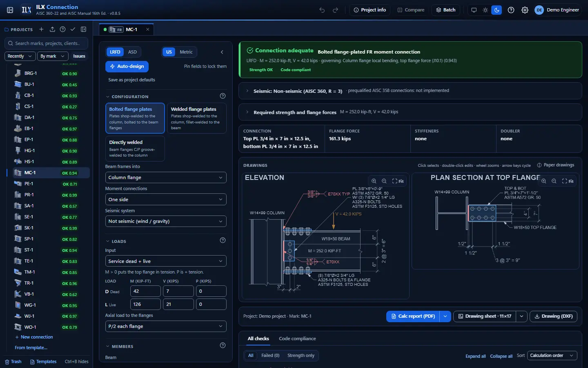
Task: Expand the Seismic: Non-seismic section
Action: click(410, 91)
